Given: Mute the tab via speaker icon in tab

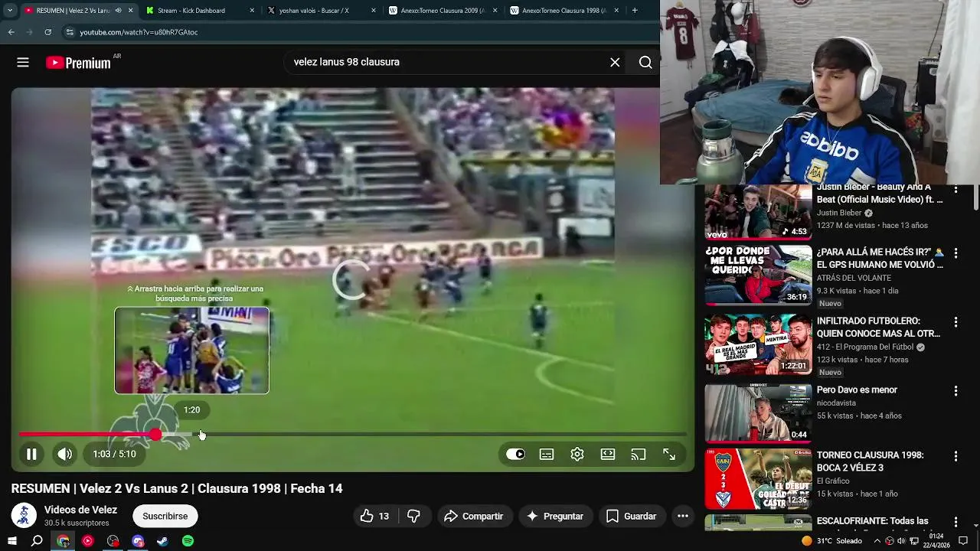Looking at the screenshot, I should coord(118,11).
